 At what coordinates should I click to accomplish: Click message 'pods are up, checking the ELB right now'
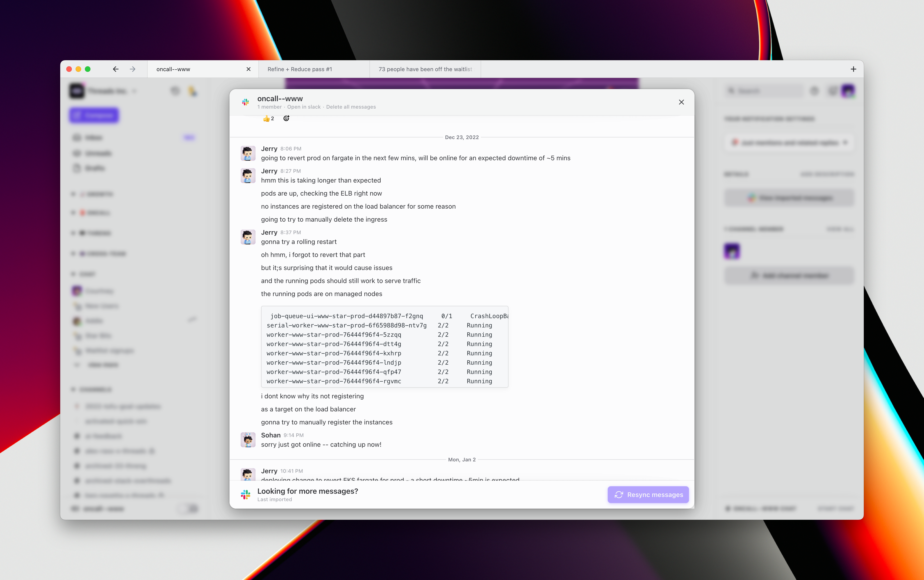[321, 193]
